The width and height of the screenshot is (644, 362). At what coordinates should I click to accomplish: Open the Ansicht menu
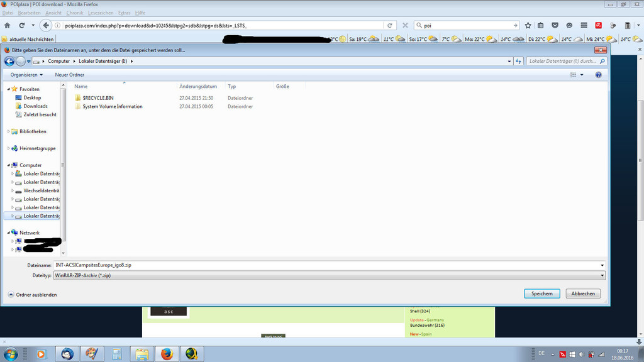[53, 13]
